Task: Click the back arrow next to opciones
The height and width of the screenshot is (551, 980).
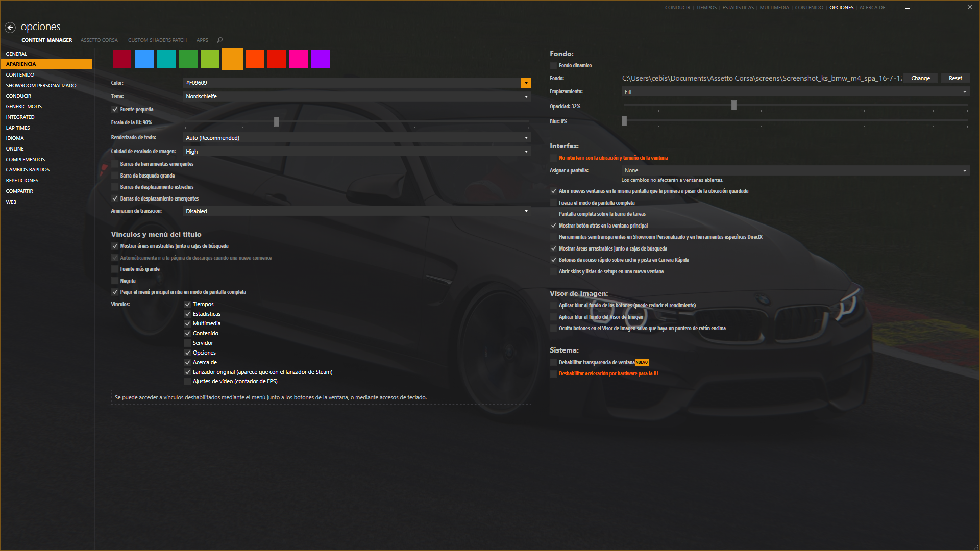Action: click(10, 28)
